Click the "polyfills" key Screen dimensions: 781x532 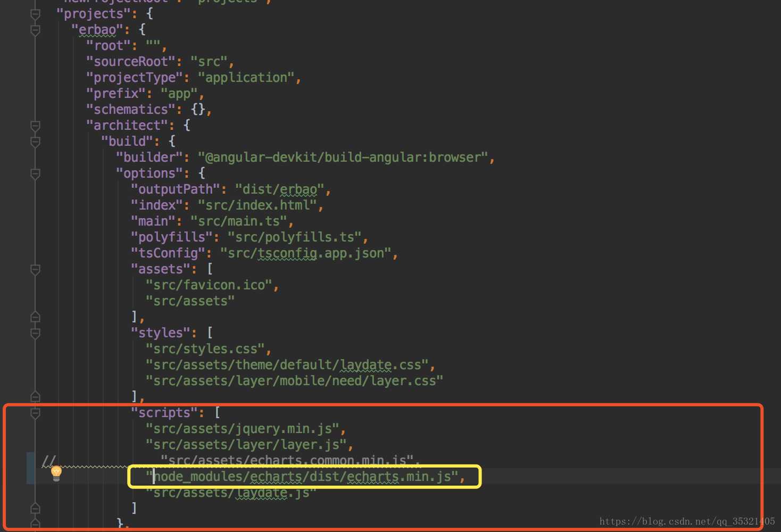pyautogui.click(x=171, y=237)
